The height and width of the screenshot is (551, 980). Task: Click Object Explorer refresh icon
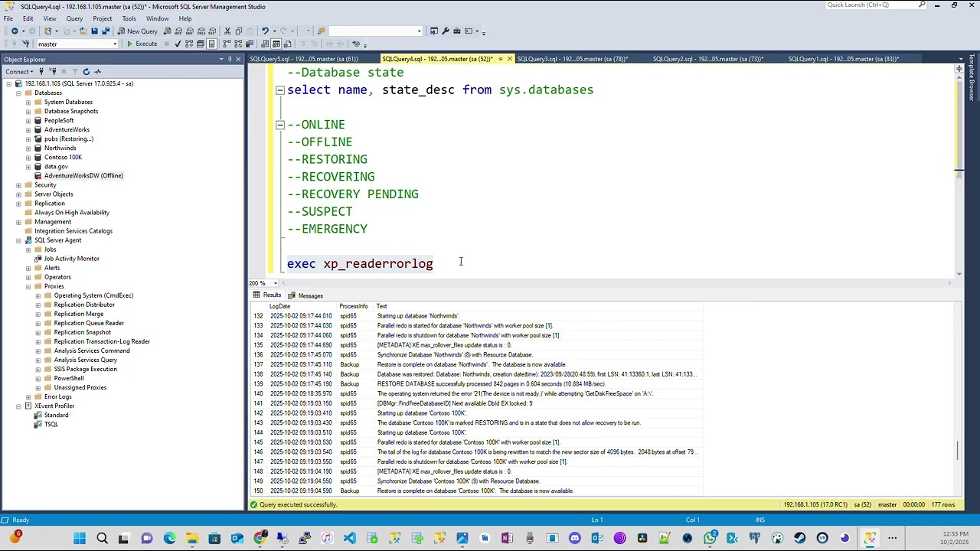pyautogui.click(x=86, y=71)
